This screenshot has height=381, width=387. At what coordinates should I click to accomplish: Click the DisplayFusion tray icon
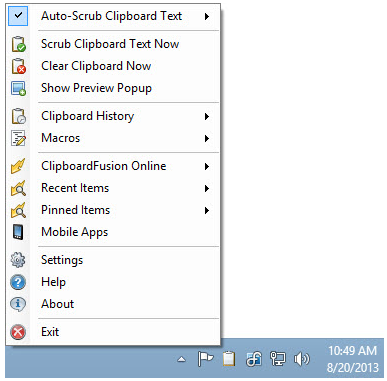point(254,359)
